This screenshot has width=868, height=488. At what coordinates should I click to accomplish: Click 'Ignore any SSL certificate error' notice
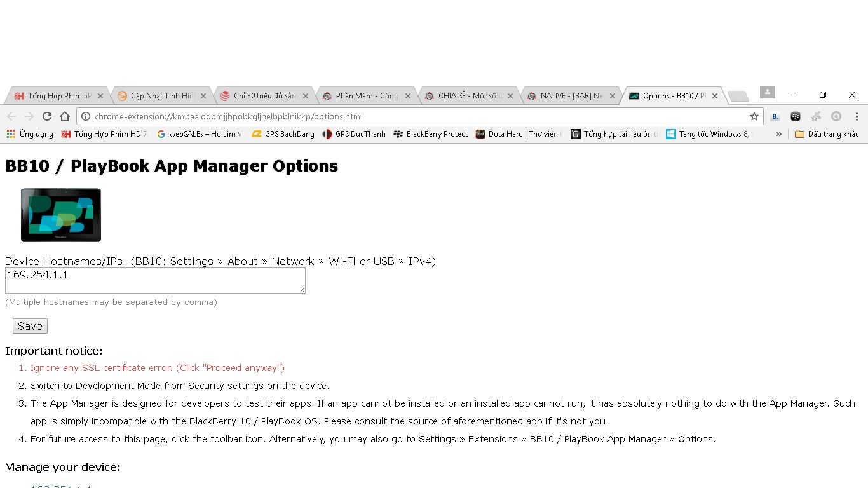pyautogui.click(x=158, y=368)
